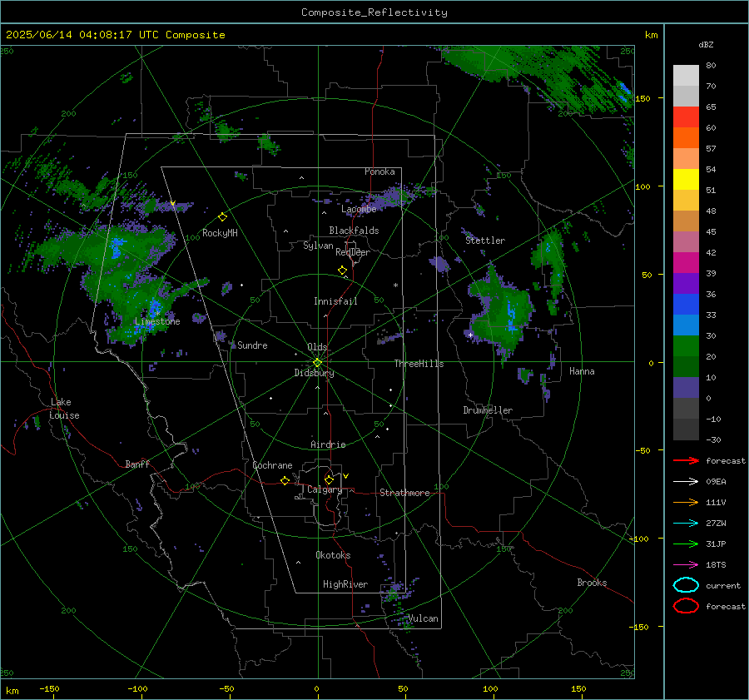The width and height of the screenshot is (749, 700).
Task: Click the Hanna label
Action: click(582, 371)
